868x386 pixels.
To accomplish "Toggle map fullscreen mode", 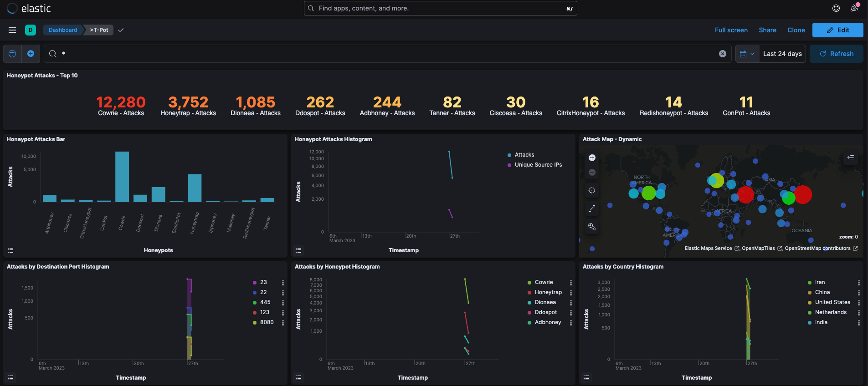I will 592,208.
